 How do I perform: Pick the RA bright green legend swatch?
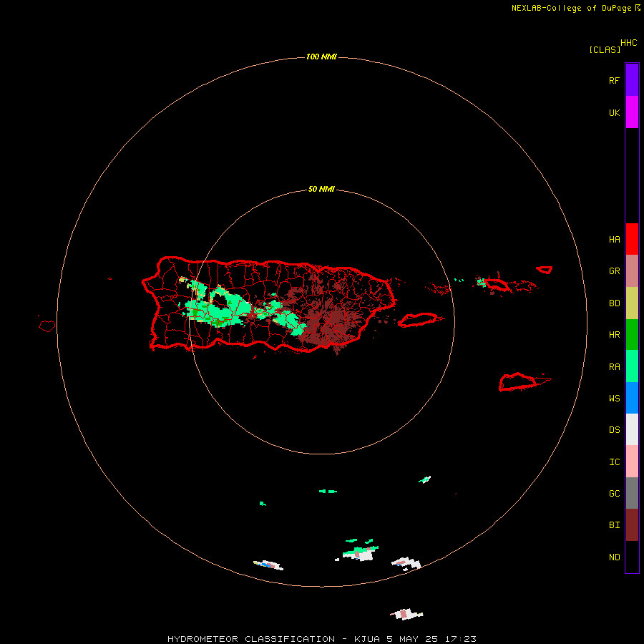[x=632, y=366]
